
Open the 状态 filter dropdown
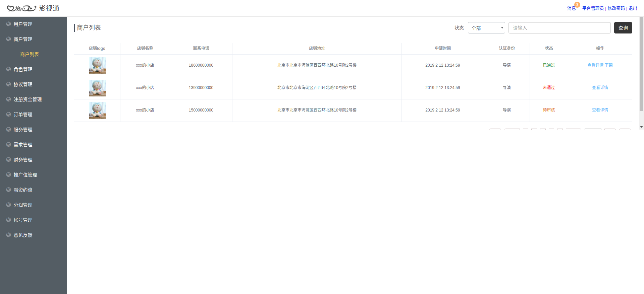(x=486, y=28)
